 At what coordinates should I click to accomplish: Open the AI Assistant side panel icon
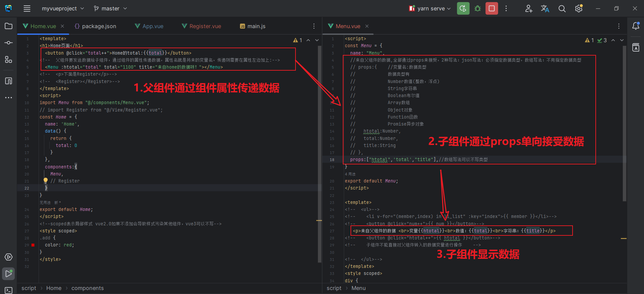coord(636,48)
